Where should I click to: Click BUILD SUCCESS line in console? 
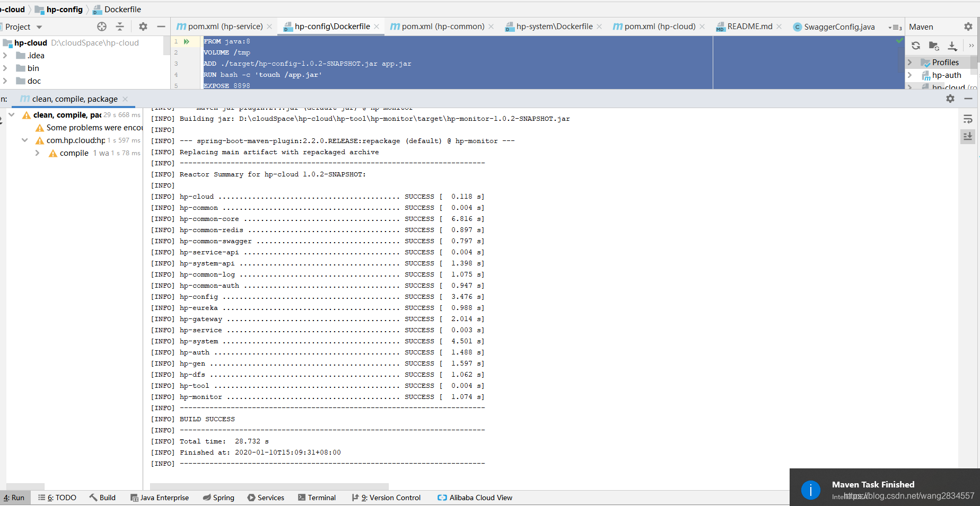[207, 419]
